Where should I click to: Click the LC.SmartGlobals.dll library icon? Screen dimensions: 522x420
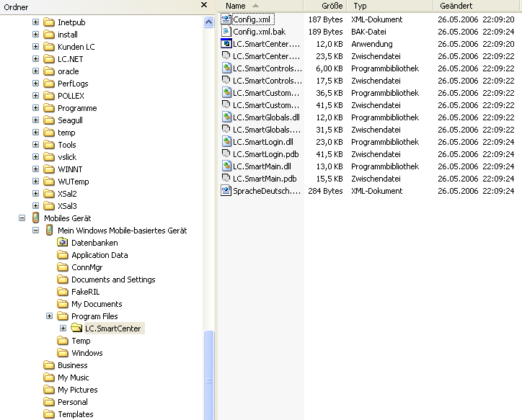point(226,117)
